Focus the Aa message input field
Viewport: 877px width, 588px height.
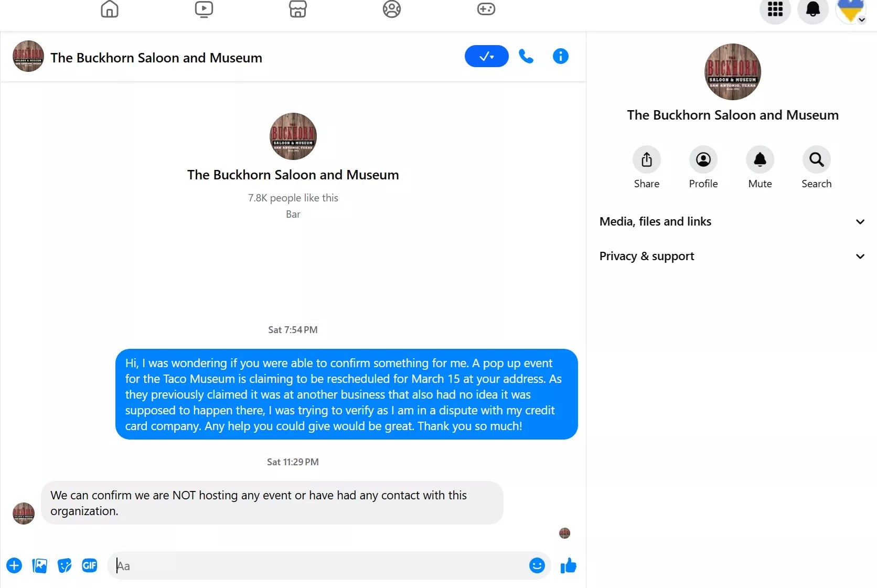[320, 565]
